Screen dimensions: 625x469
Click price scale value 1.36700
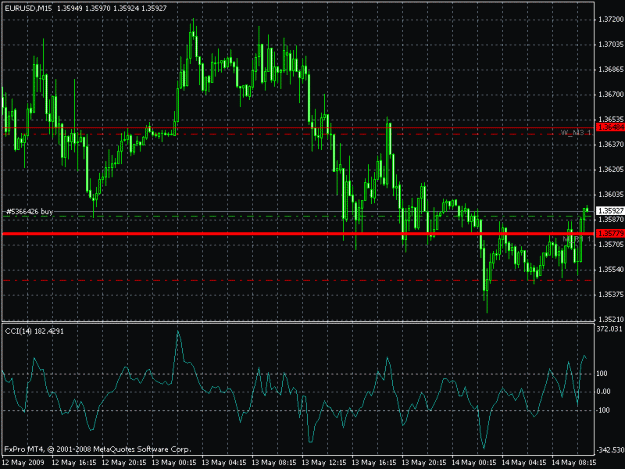point(611,94)
